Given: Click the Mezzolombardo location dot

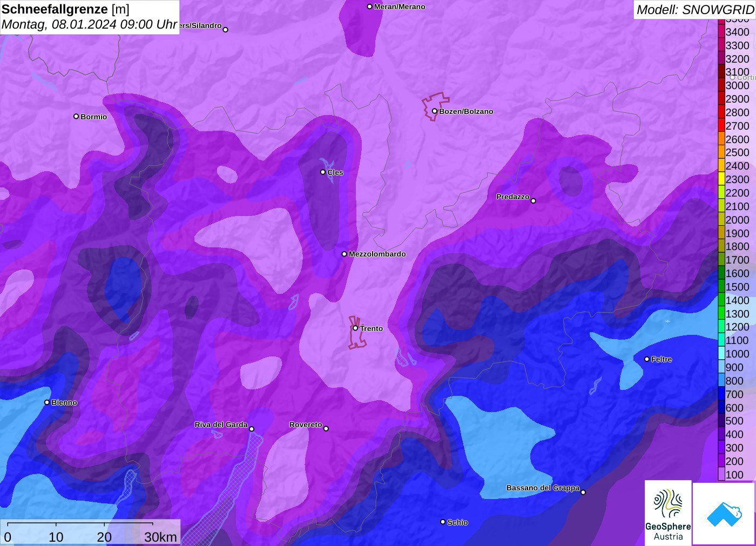Looking at the screenshot, I should pos(344,254).
